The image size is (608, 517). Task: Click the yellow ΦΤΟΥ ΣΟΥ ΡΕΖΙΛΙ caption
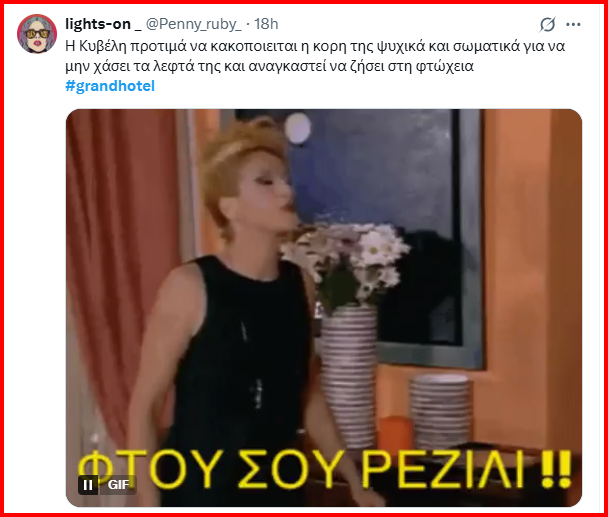pyautogui.click(x=325, y=469)
